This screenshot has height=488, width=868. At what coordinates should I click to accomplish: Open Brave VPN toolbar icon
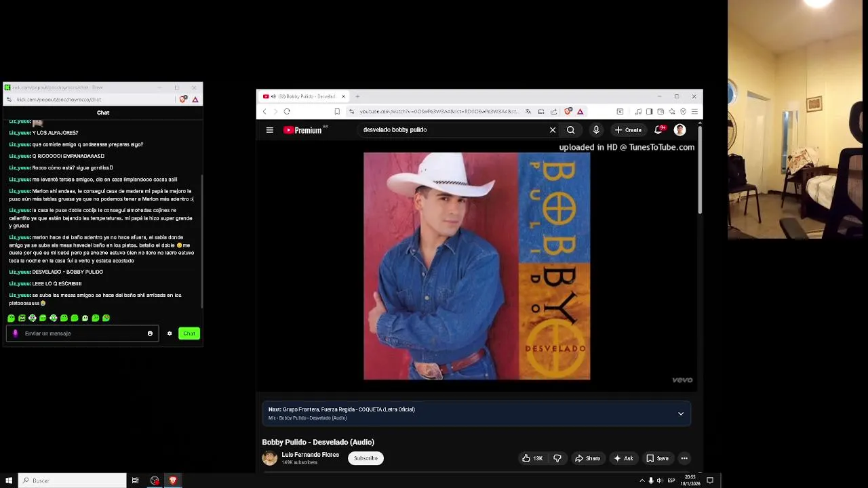(x=684, y=112)
